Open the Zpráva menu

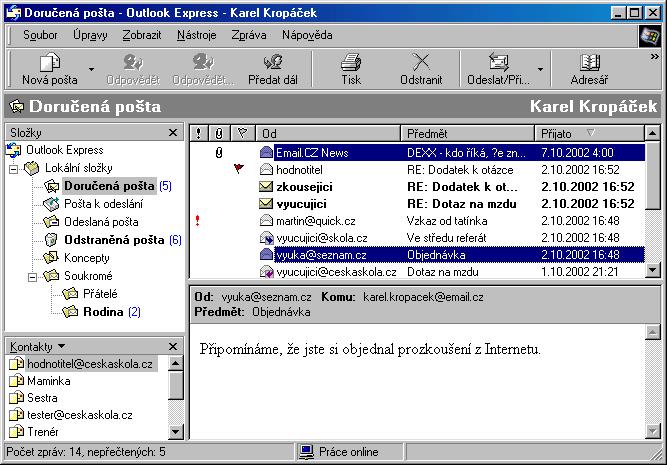click(249, 35)
